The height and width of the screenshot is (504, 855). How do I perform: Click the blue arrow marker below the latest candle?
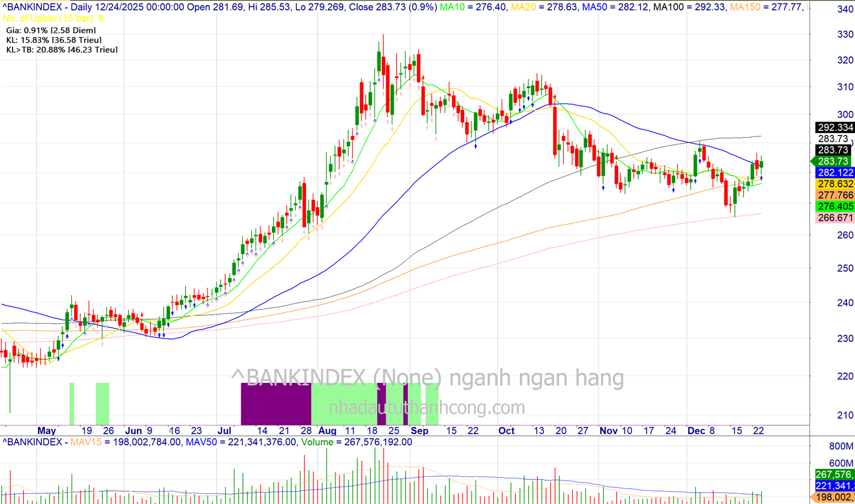coord(761,179)
